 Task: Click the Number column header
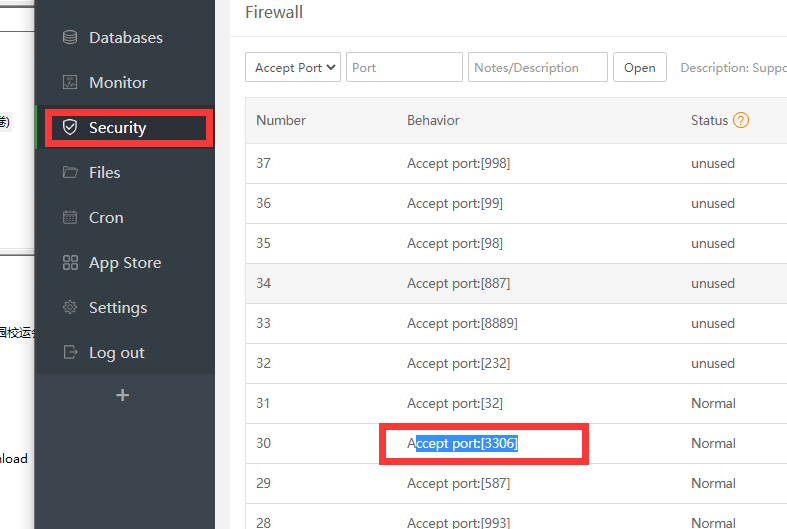point(281,120)
